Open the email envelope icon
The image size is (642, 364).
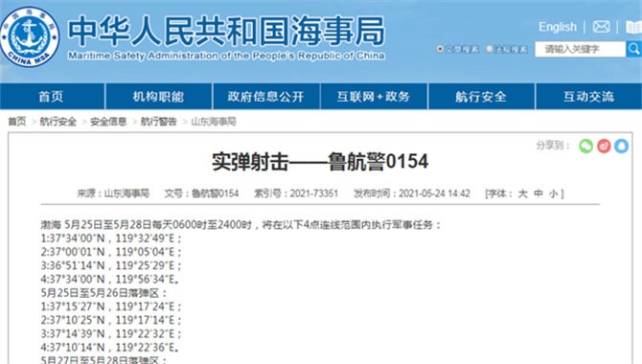pos(601,27)
